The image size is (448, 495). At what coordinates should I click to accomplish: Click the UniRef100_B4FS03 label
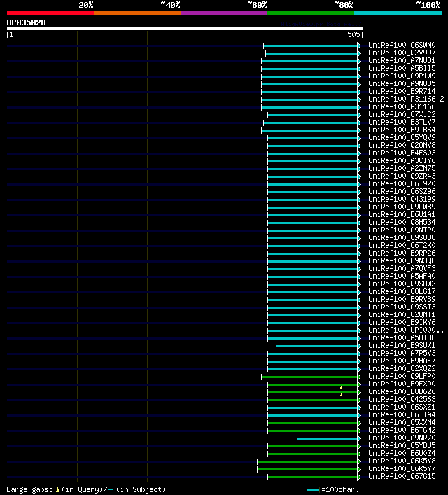(x=402, y=153)
